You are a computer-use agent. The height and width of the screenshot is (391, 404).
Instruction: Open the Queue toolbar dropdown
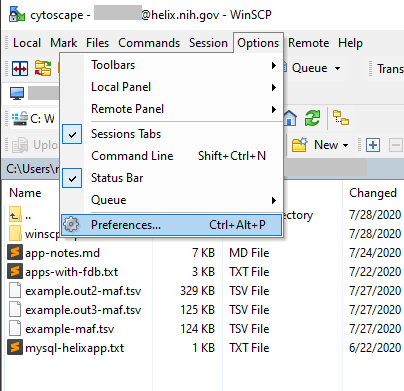pyautogui.click(x=337, y=69)
